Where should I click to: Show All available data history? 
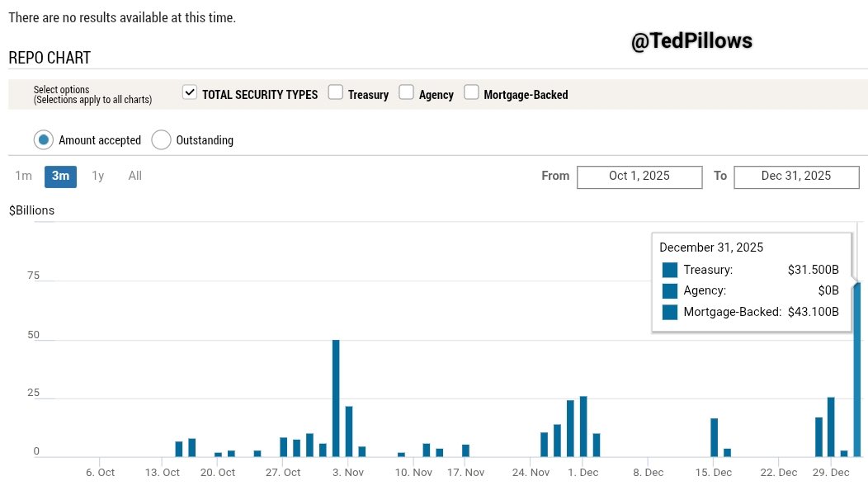point(134,176)
